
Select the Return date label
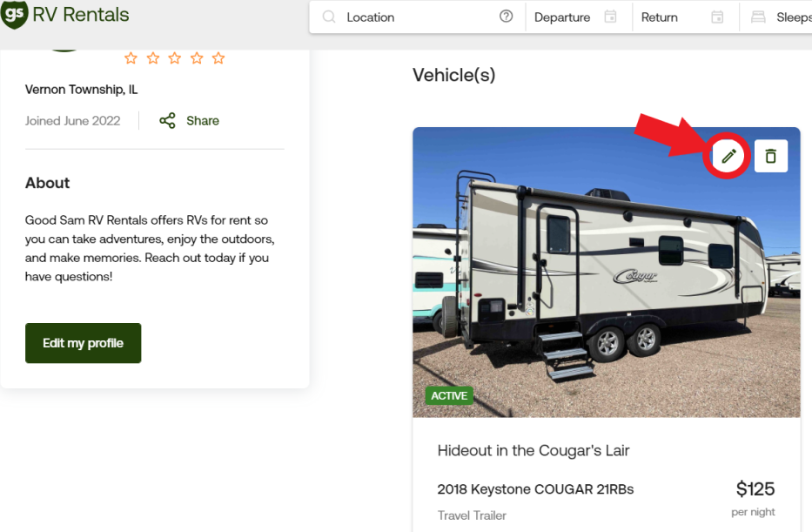coord(659,17)
